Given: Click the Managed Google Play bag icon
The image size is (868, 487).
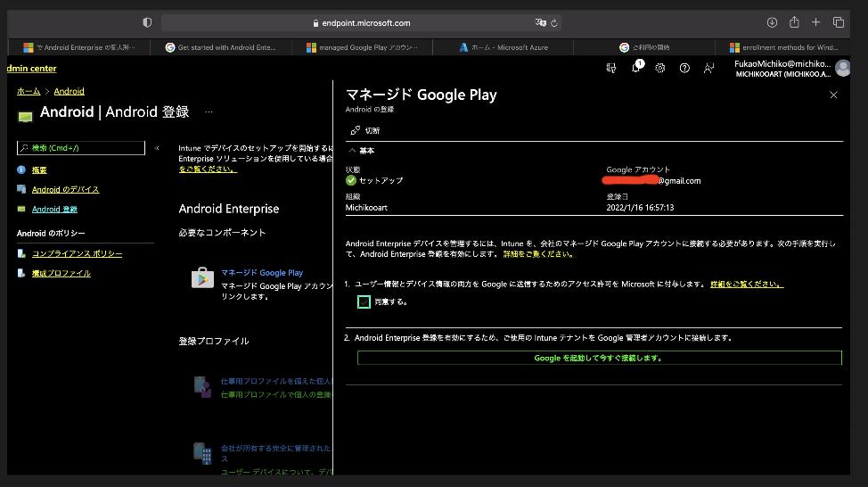Looking at the screenshot, I should click(x=202, y=277).
